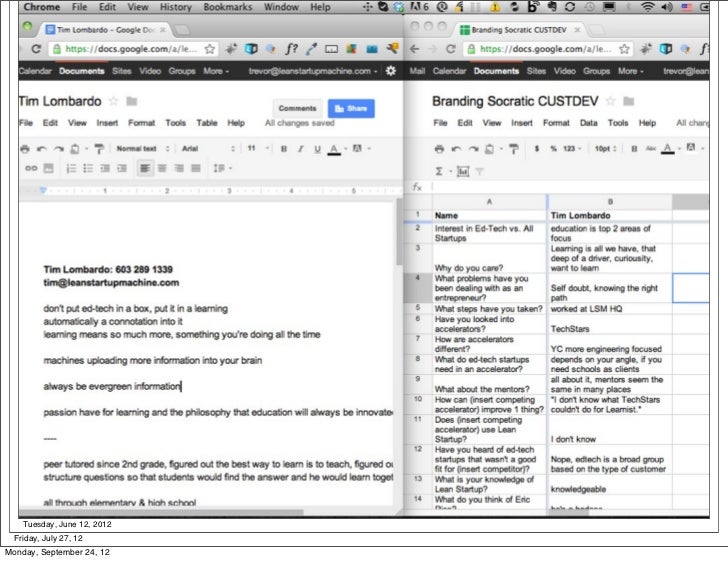Open the Format menu in the spreadsheet
The width and height of the screenshot is (728, 561).
556,123
